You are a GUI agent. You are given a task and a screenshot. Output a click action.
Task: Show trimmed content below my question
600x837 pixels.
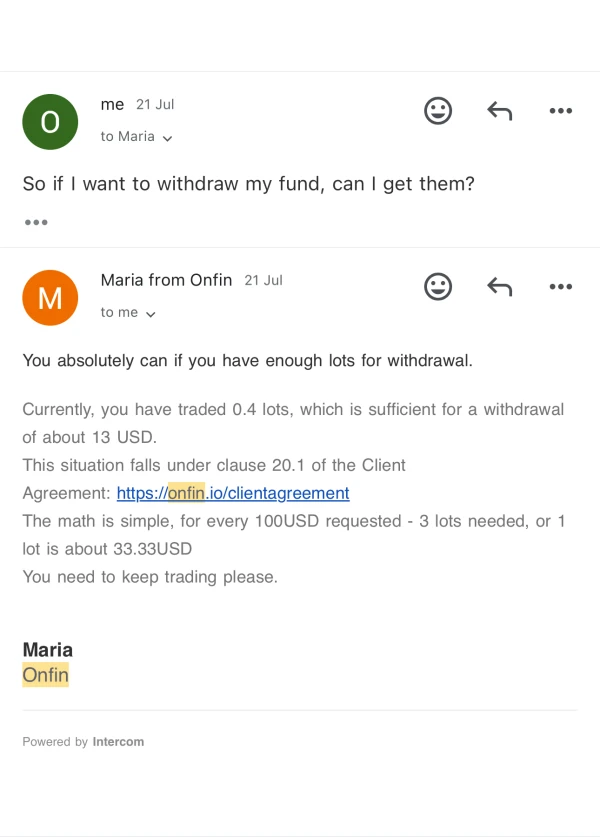(36, 222)
